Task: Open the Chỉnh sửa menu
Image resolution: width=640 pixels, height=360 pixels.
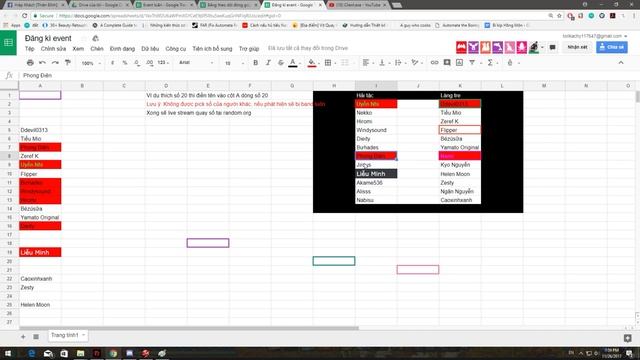Action: (x=53, y=49)
